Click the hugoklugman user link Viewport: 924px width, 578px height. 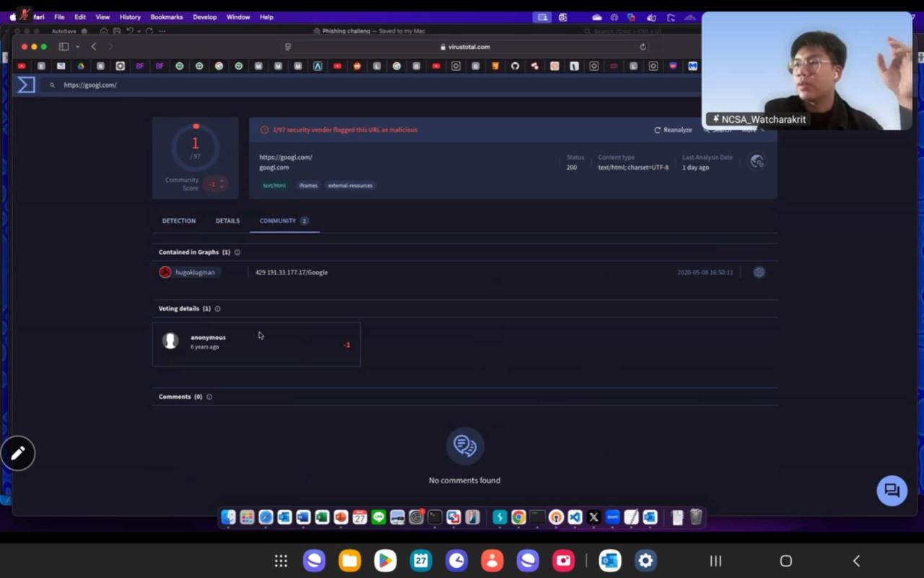[194, 272]
